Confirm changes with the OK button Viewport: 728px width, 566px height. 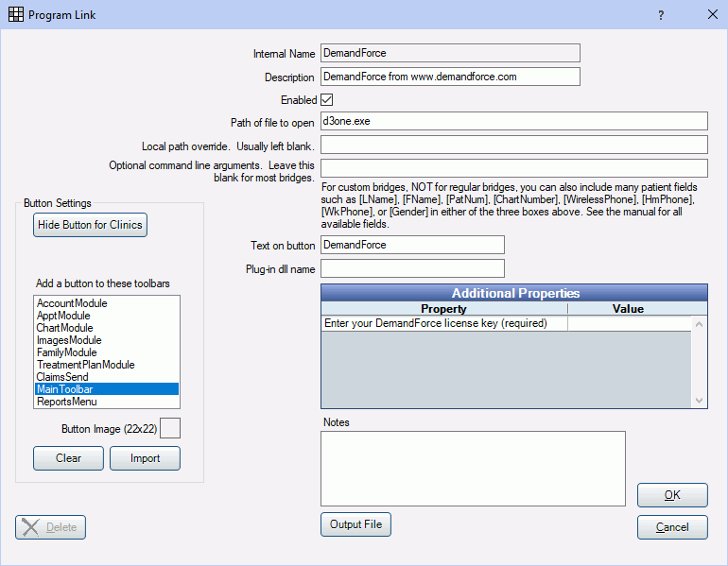(x=672, y=495)
